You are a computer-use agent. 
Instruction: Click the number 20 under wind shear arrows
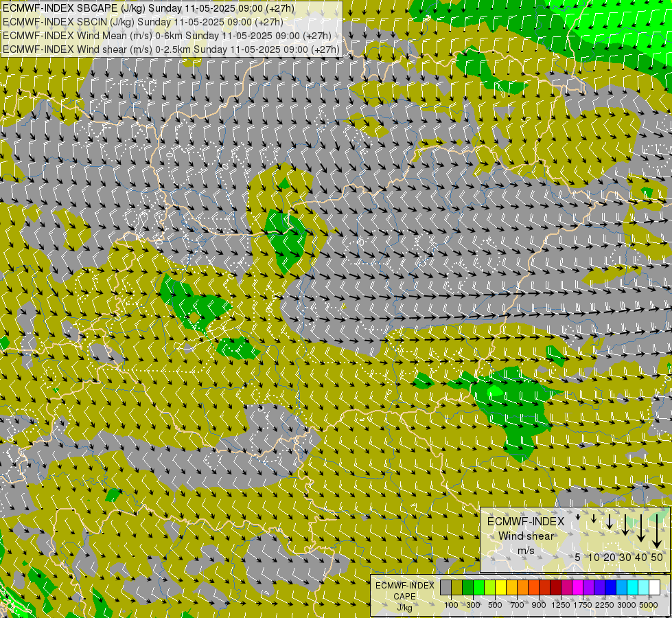610,557
